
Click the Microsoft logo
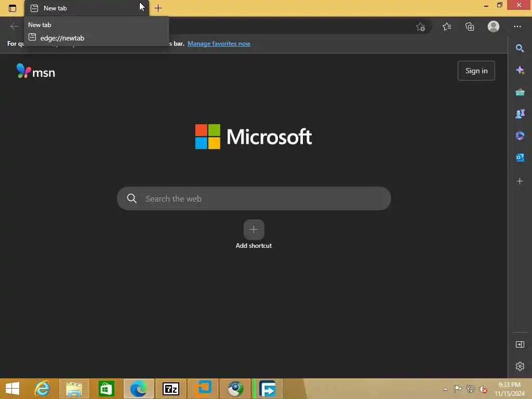254,137
